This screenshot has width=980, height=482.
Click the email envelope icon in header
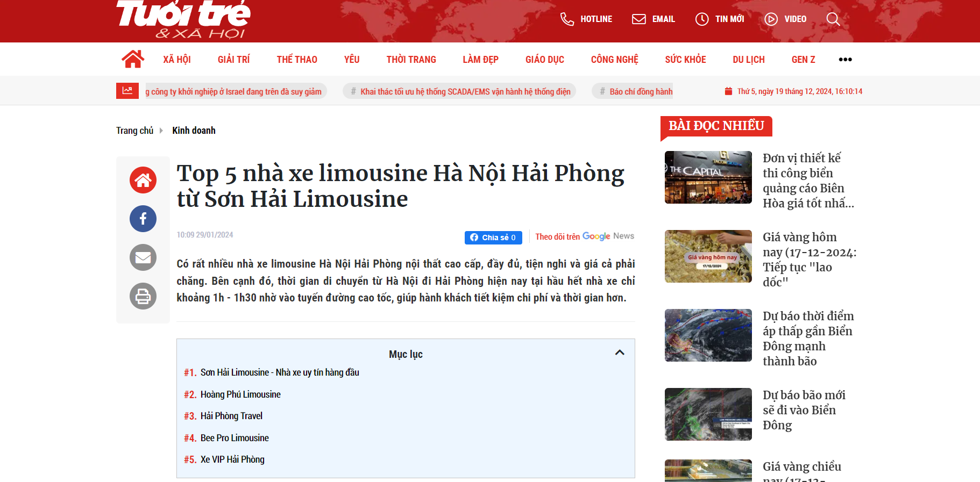coord(639,19)
